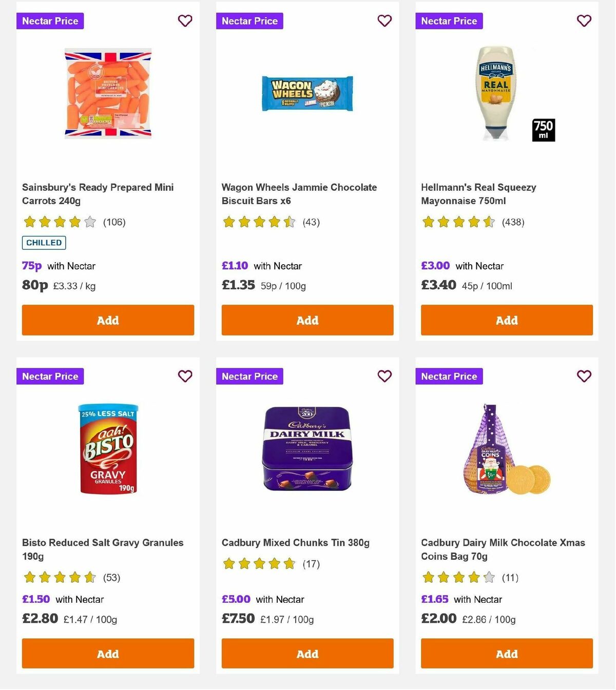Click the heart icon on Cadbury Mixed Chunks Tin
616x690 pixels.
[x=384, y=376]
